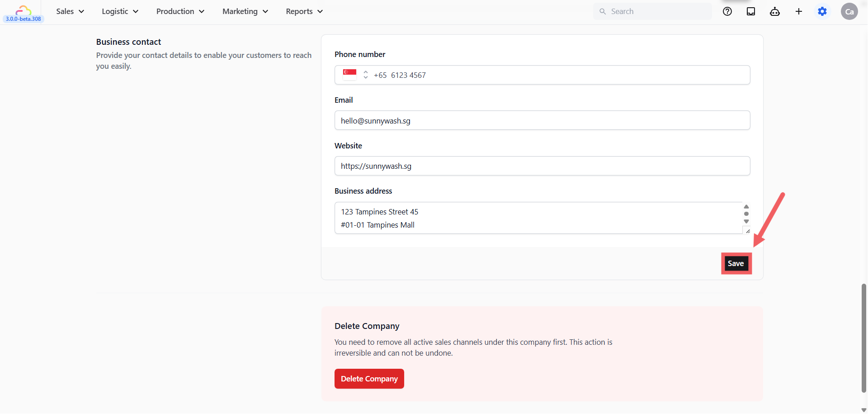868x414 pixels.
Task: Click the address textarea scroll up arrow
Action: pyautogui.click(x=746, y=206)
